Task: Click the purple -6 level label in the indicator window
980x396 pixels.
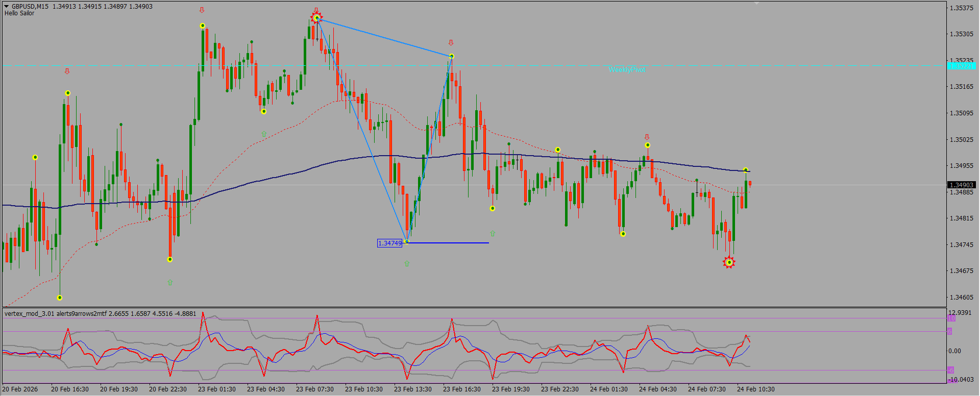Action: pyautogui.click(x=951, y=370)
